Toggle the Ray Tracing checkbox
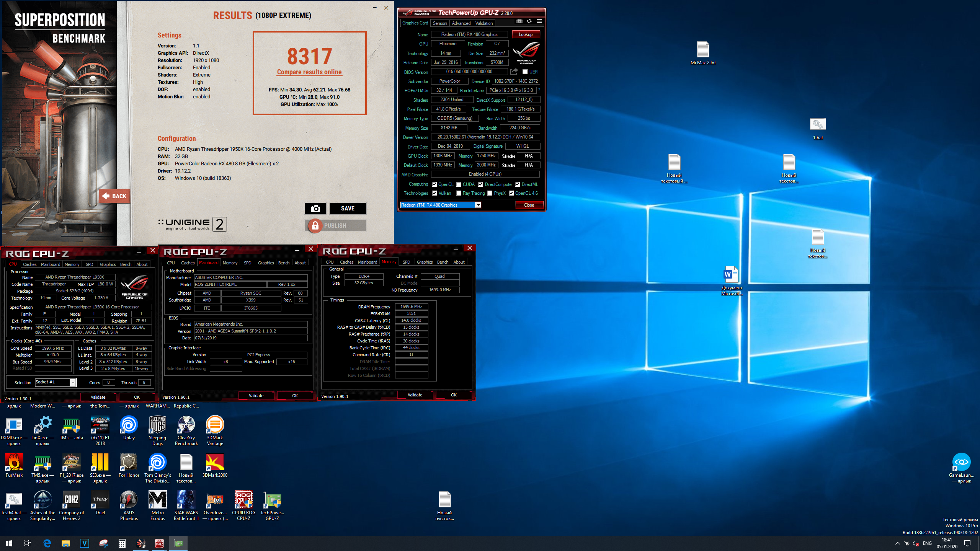This screenshot has height=551, width=980. pyautogui.click(x=459, y=193)
